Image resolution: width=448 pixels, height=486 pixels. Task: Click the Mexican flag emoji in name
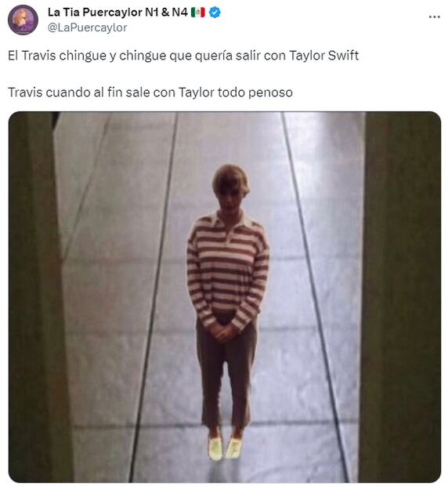(198, 13)
